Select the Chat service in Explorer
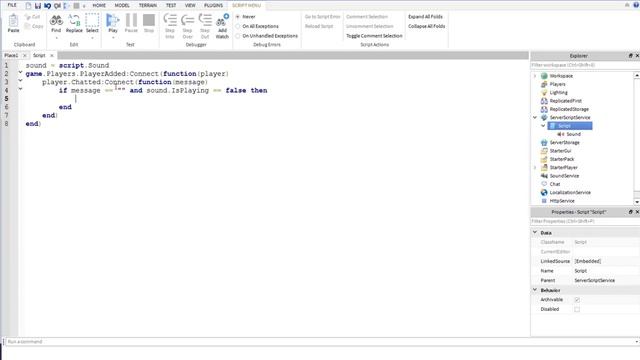Image resolution: width=640 pixels, height=360 pixels. (555, 184)
